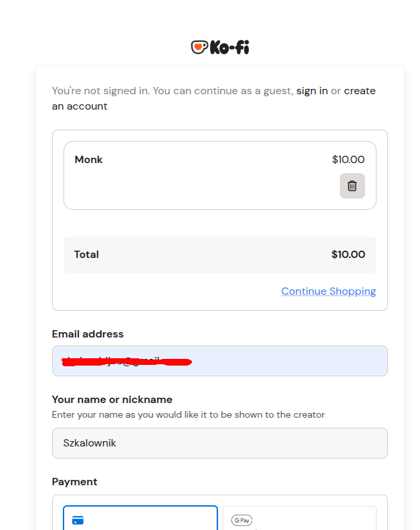Go back via Continue Shopping link

(x=328, y=291)
